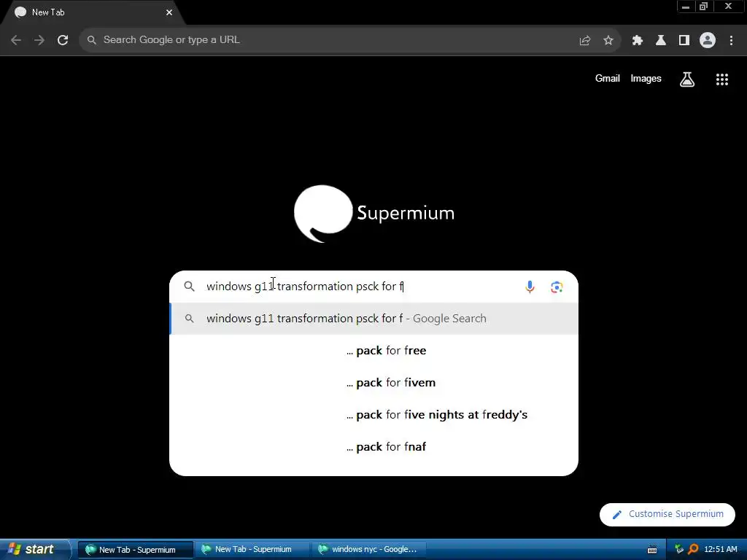
Task: Share this page icon in address bar
Action: pyautogui.click(x=585, y=41)
